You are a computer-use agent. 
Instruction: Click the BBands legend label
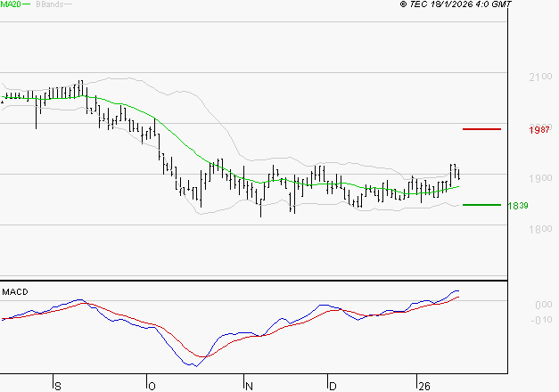50,4
